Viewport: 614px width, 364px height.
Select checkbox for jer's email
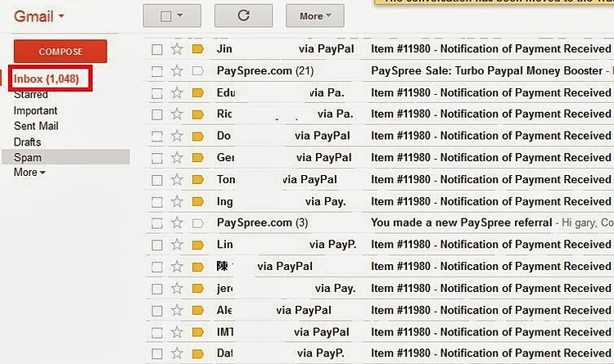157,290
